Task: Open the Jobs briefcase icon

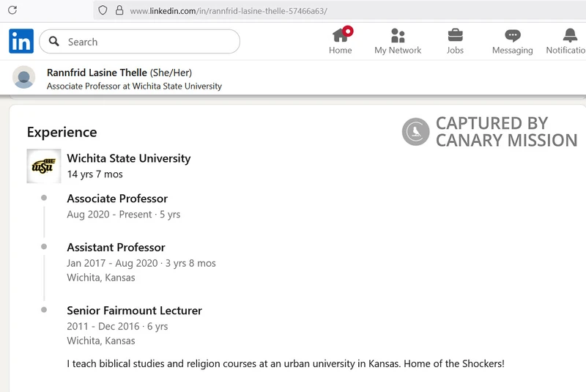Action: [455, 35]
